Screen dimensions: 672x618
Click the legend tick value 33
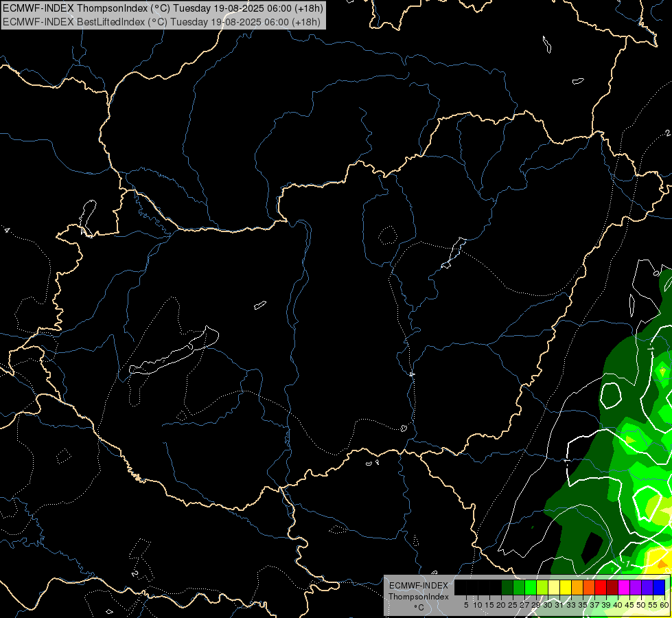click(x=571, y=605)
